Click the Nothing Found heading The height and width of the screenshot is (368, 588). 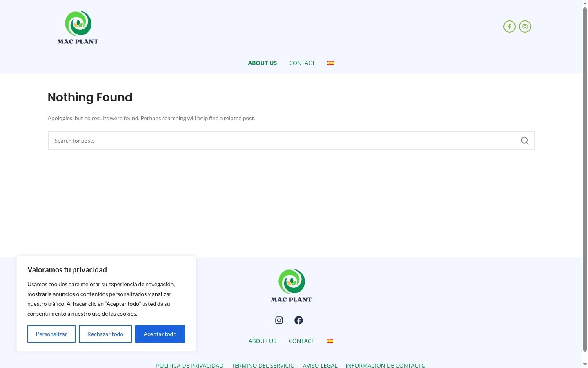tap(90, 97)
